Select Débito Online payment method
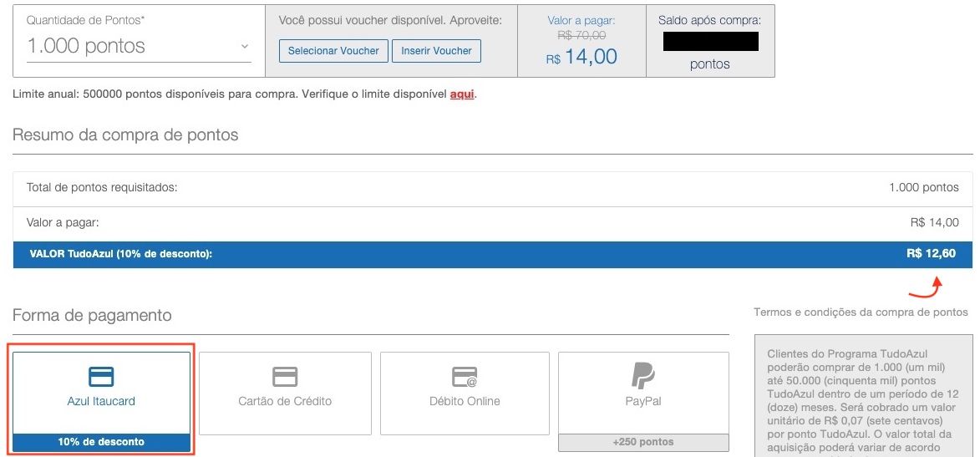980x457 pixels. click(x=465, y=394)
